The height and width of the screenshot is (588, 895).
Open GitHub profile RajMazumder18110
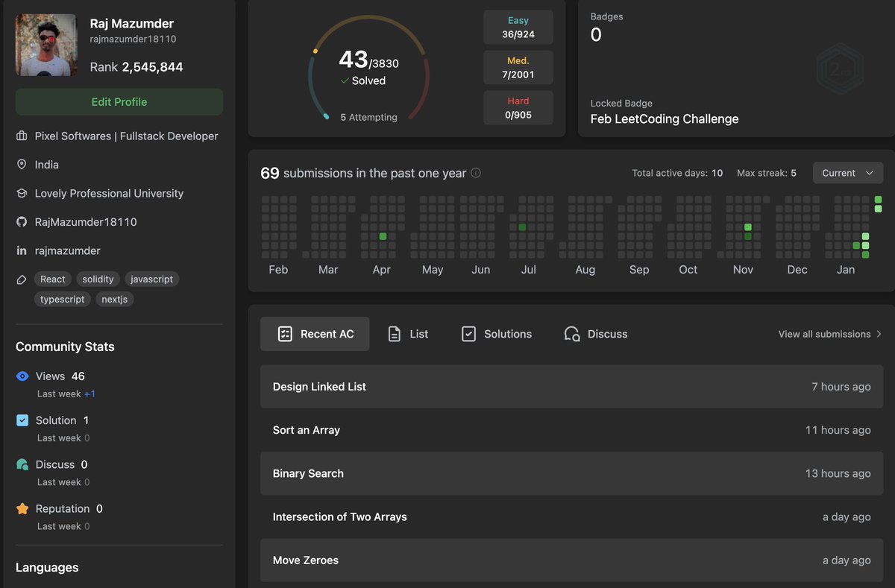86,222
